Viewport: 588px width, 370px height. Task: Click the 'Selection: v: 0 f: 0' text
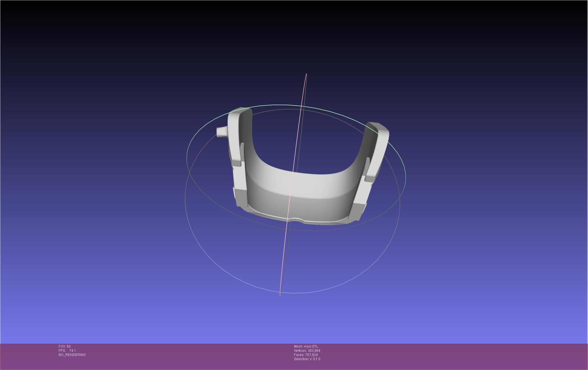pyautogui.click(x=307, y=359)
